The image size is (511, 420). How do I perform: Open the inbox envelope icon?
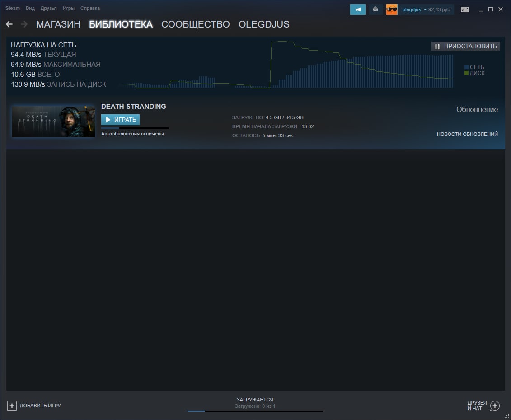click(375, 9)
